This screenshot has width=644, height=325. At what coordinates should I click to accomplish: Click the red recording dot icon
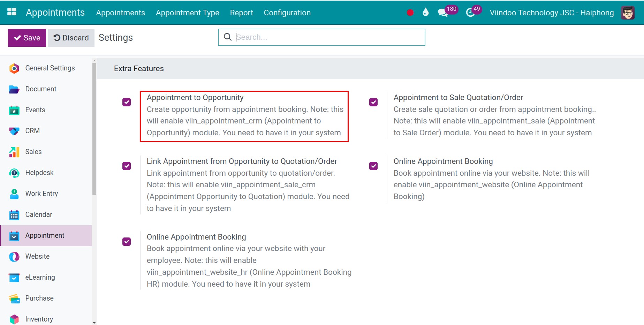point(410,13)
